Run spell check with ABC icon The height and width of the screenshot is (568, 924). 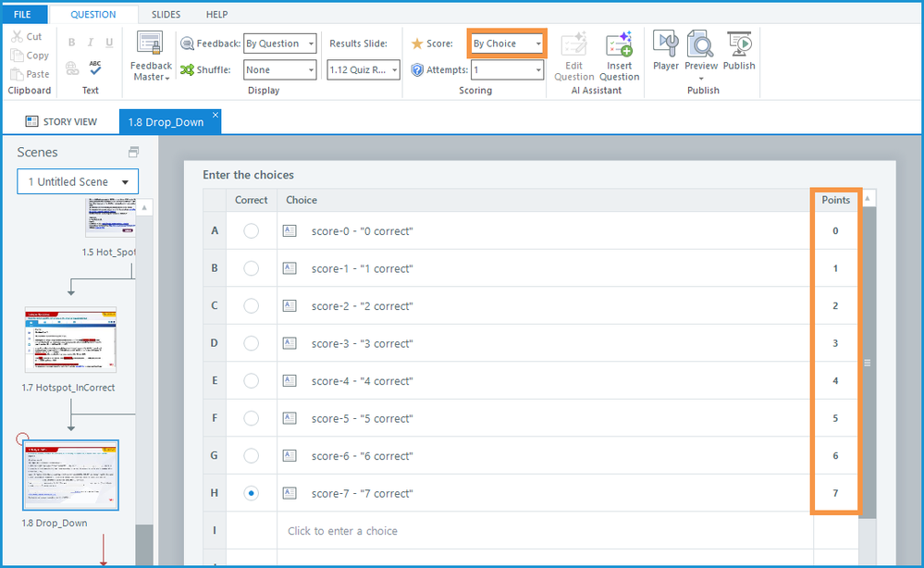95,68
